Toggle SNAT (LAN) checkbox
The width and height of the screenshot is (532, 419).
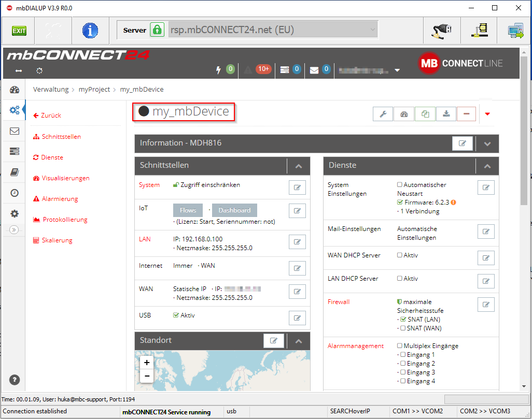click(403, 320)
